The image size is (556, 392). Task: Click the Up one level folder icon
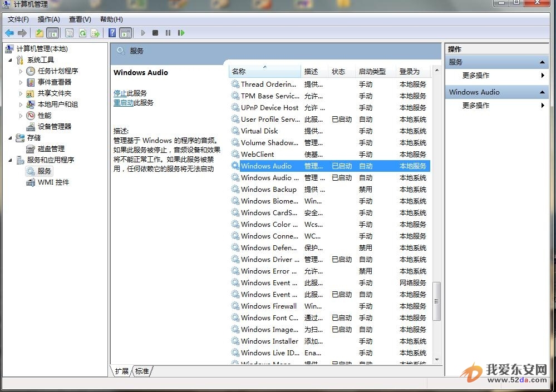click(x=39, y=33)
